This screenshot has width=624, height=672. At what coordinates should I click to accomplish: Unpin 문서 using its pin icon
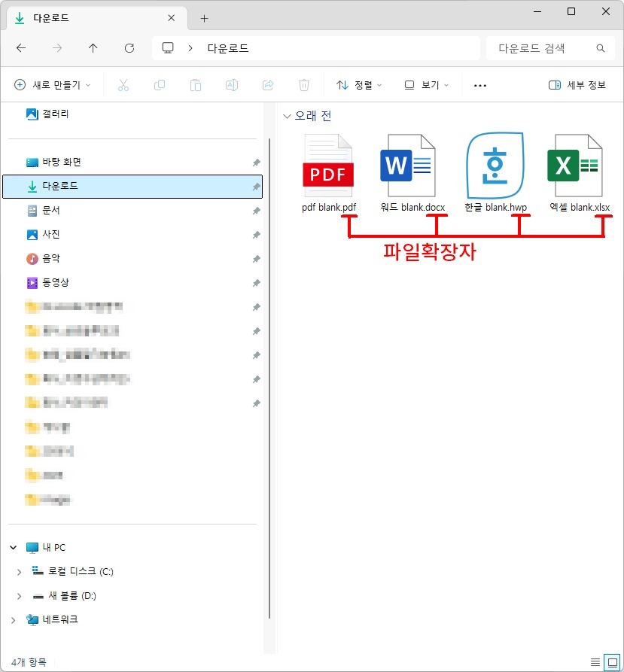[x=256, y=211]
